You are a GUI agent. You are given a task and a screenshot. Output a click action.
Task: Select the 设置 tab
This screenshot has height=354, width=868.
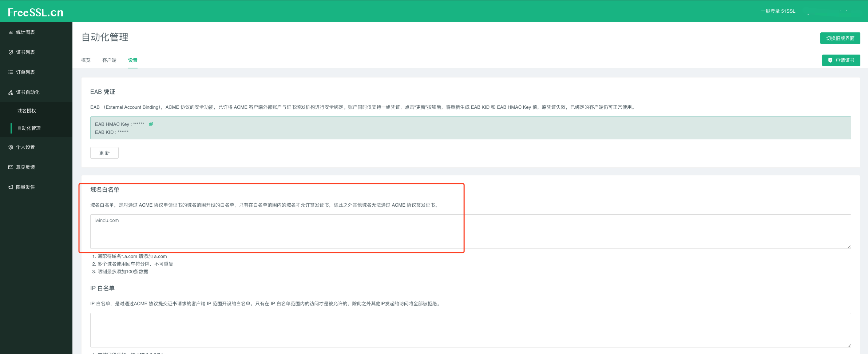click(133, 60)
